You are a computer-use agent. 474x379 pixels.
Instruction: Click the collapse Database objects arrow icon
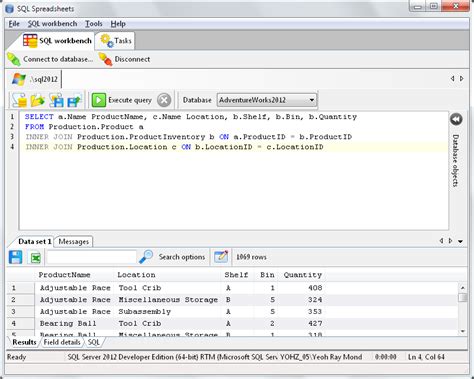coord(456,119)
